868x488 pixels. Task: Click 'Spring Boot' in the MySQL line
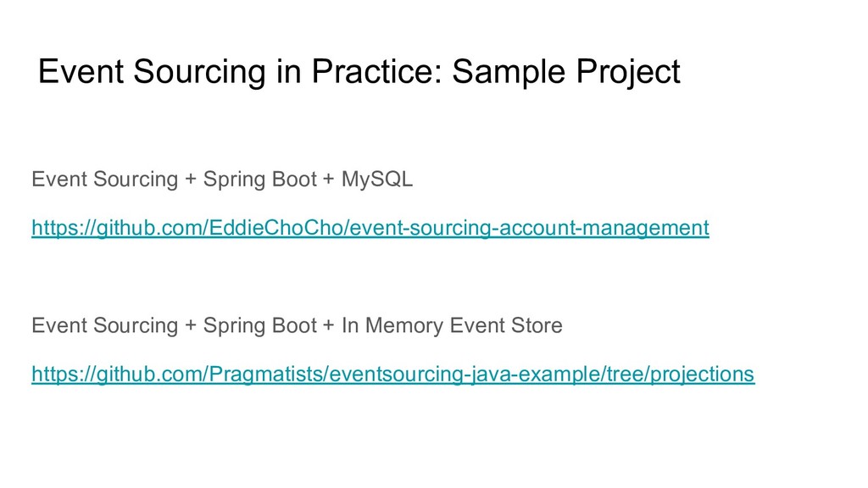coord(259,180)
